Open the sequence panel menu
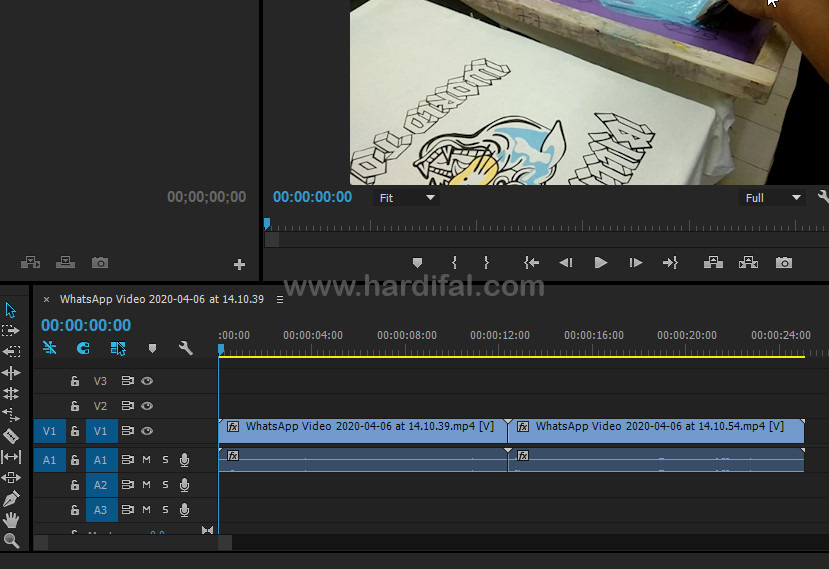829x569 pixels. [x=280, y=300]
